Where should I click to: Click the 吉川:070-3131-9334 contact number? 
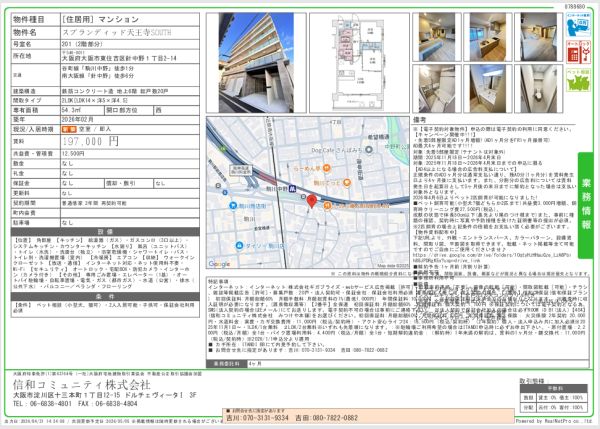258,418
